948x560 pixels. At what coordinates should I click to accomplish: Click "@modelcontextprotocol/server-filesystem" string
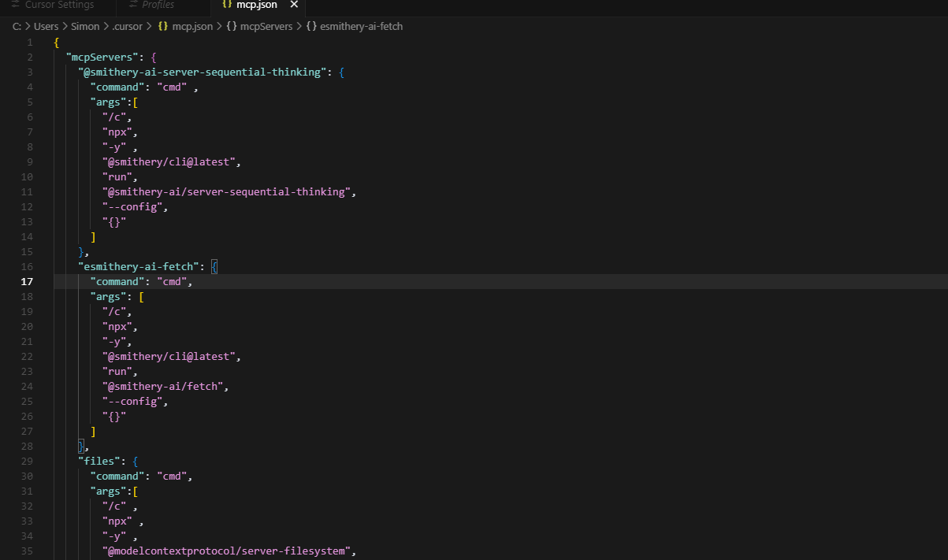click(227, 551)
